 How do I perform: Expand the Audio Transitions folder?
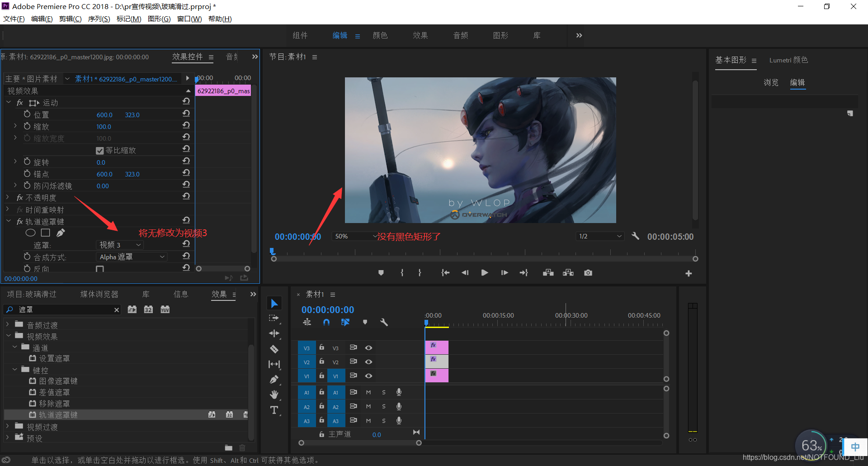(x=7, y=325)
